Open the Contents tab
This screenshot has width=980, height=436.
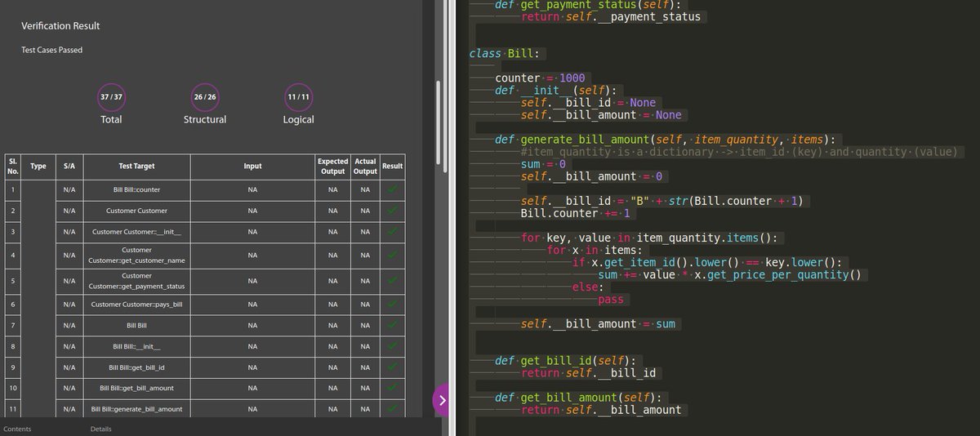click(x=17, y=429)
